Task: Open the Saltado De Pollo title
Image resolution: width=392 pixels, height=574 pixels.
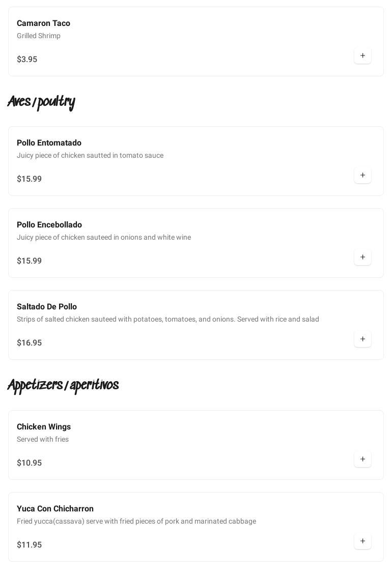Action: [47, 307]
